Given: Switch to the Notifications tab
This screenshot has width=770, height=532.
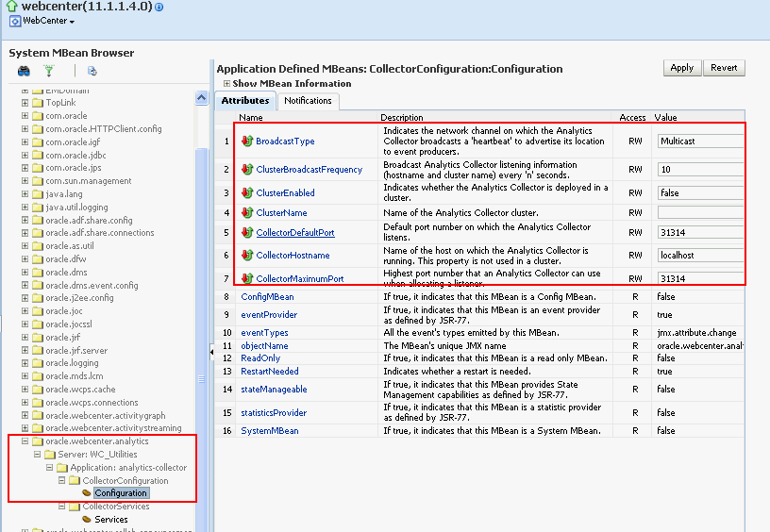Looking at the screenshot, I should pos(308,101).
